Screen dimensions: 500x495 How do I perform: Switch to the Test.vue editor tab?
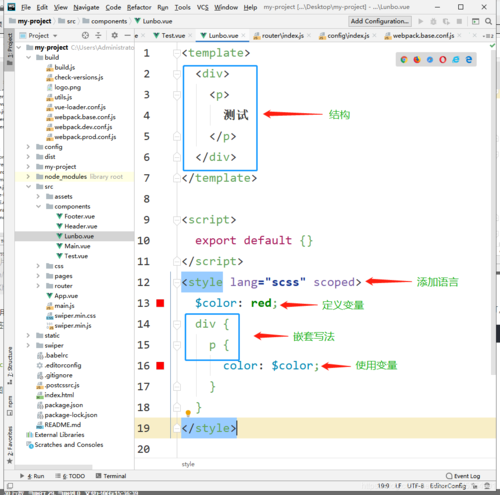tap(173, 35)
